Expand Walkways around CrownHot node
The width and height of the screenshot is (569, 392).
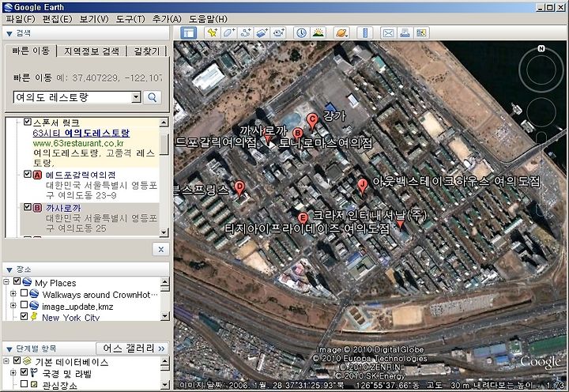tap(13, 293)
